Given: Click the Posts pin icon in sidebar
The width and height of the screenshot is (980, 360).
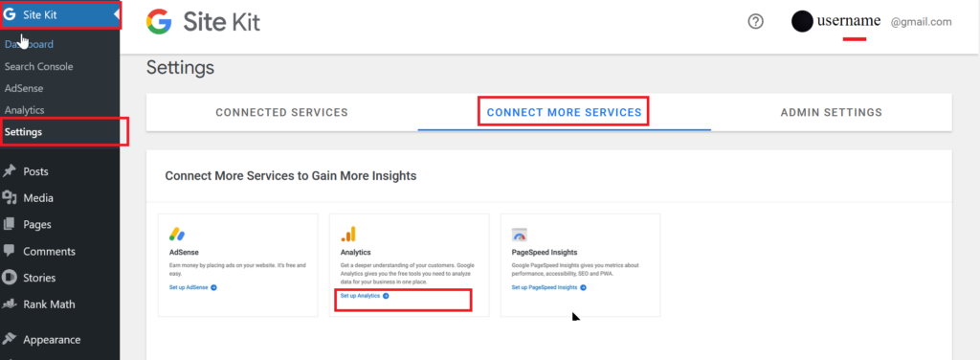Looking at the screenshot, I should tap(10, 171).
